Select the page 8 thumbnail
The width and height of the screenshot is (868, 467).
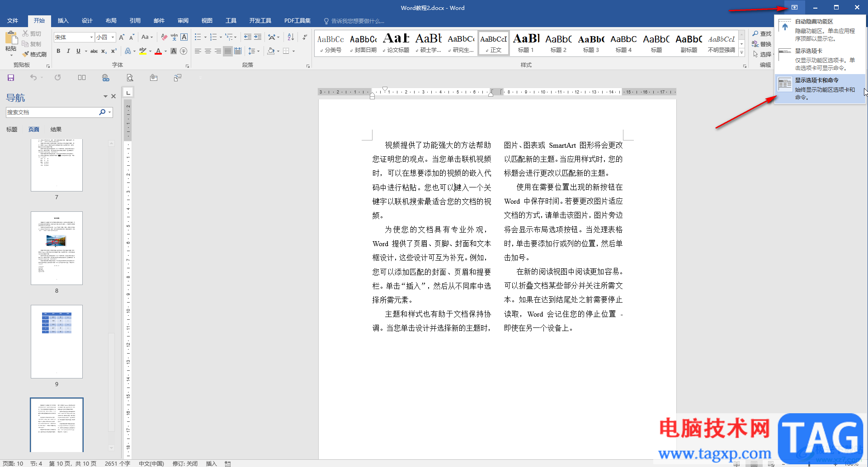(x=57, y=248)
